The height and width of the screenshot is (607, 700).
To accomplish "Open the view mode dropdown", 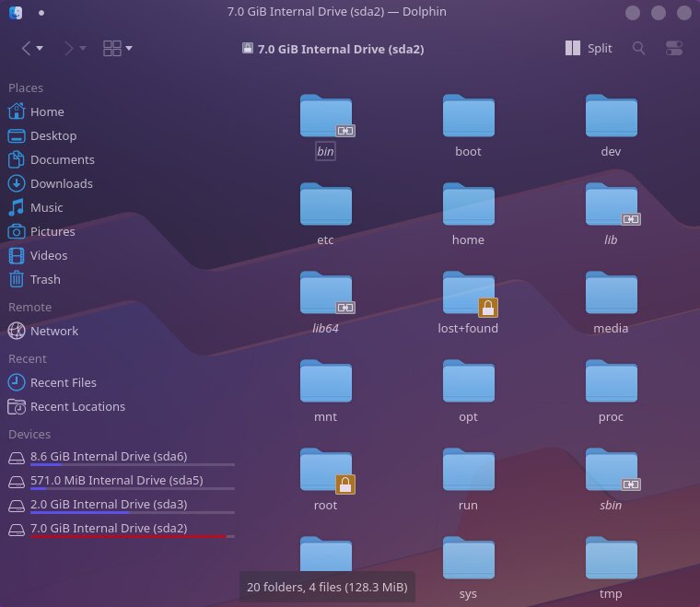I will (x=118, y=48).
